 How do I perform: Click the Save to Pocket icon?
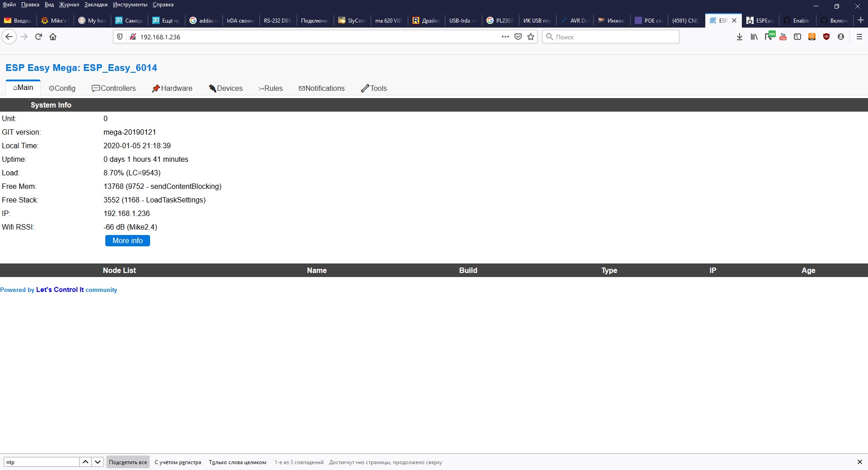[518, 37]
